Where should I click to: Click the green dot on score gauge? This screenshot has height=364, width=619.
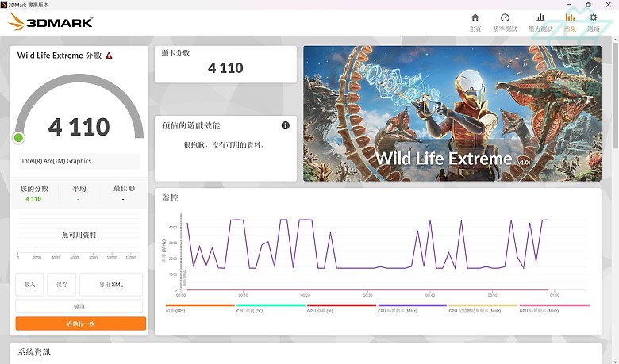tap(18, 138)
